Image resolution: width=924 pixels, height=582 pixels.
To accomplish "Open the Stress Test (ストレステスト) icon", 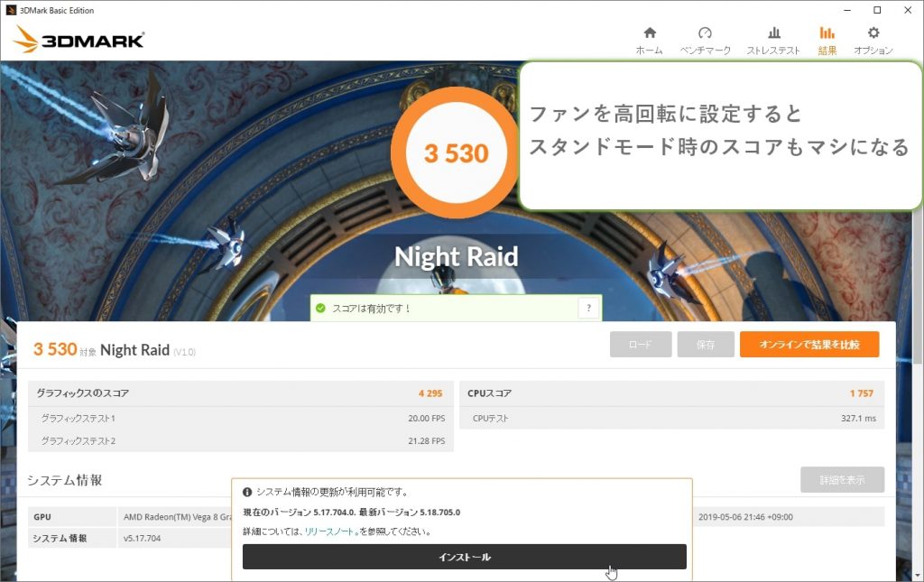I will tap(773, 33).
